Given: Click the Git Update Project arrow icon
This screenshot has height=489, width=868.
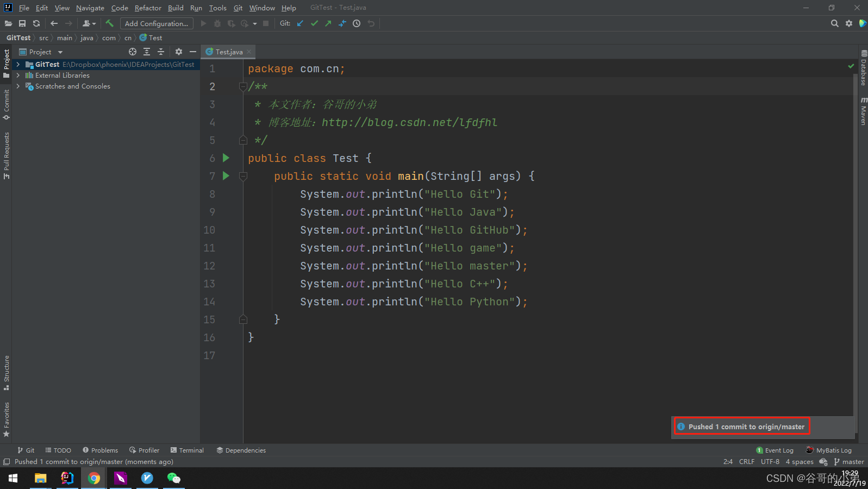Looking at the screenshot, I should click(300, 23).
